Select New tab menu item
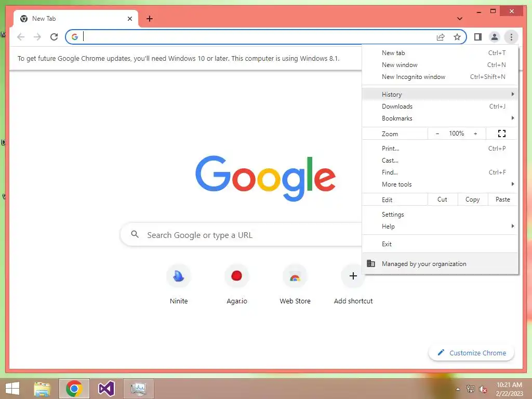Image resolution: width=532 pixels, height=399 pixels. point(440,53)
